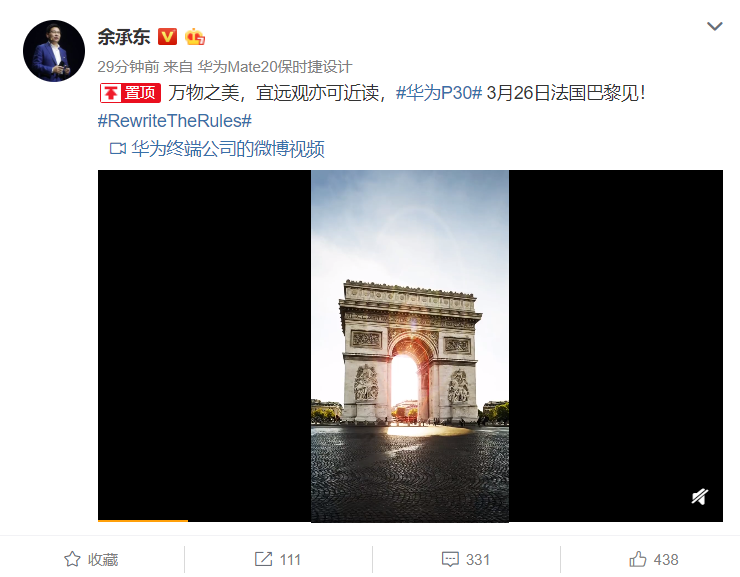Click the orange V verified badge

[167, 37]
